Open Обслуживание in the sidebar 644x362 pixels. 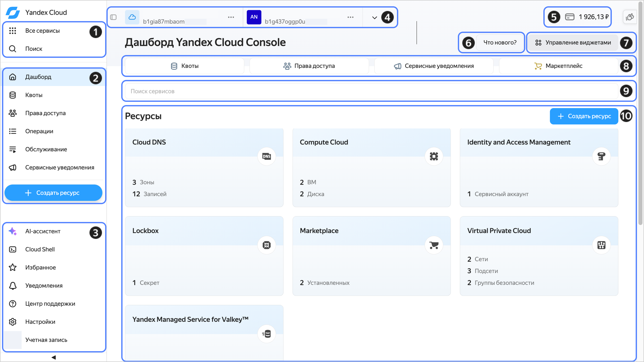[54, 149]
